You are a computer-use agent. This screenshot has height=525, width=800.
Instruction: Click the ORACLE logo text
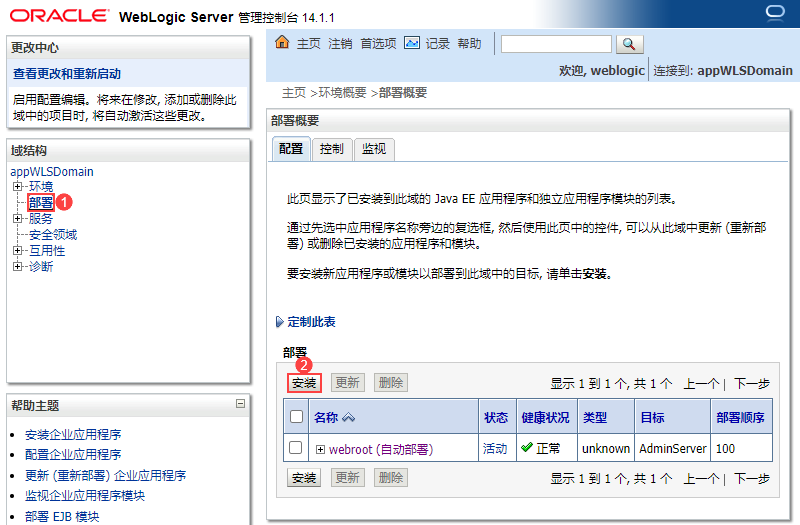59,15
